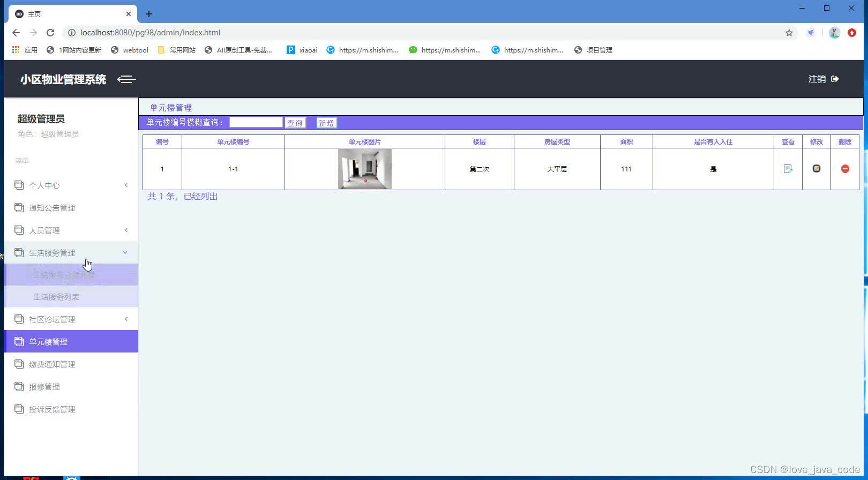Open new browser tab with plus icon

click(x=149, y=14)
